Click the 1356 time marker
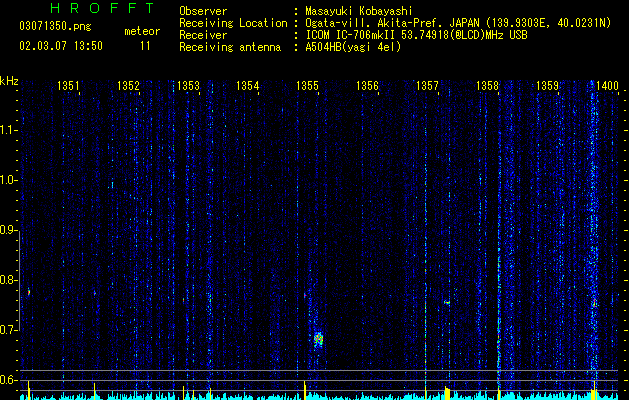This screenshot has height=400, width=629. tap(367, 85)
